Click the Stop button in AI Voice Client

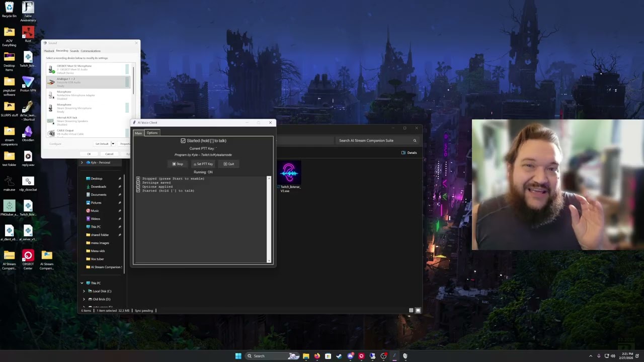pyautogui.click(x=178, y=164)
